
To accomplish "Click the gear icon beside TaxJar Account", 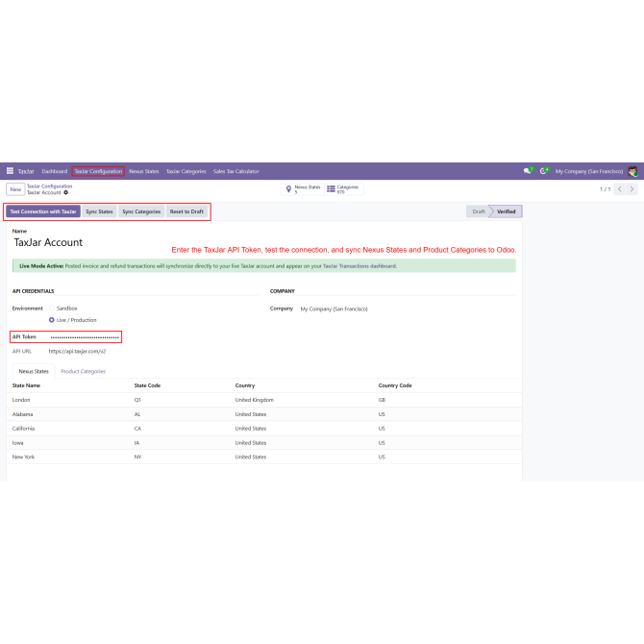I will [x=66, y=192].
